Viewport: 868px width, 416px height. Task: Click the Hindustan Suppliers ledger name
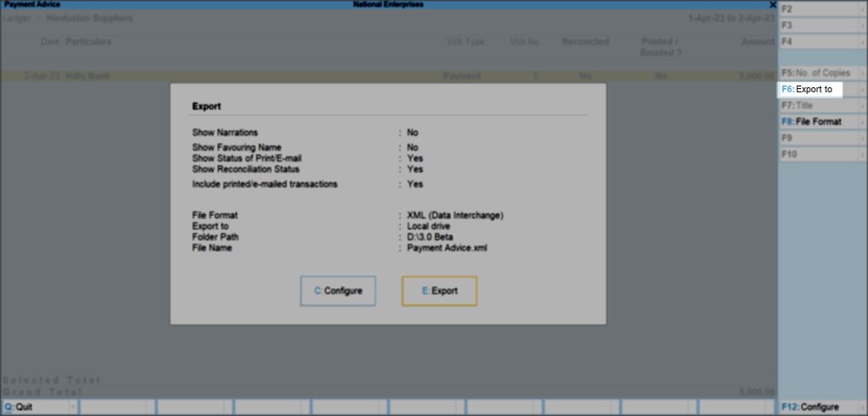tap(90, 19)
